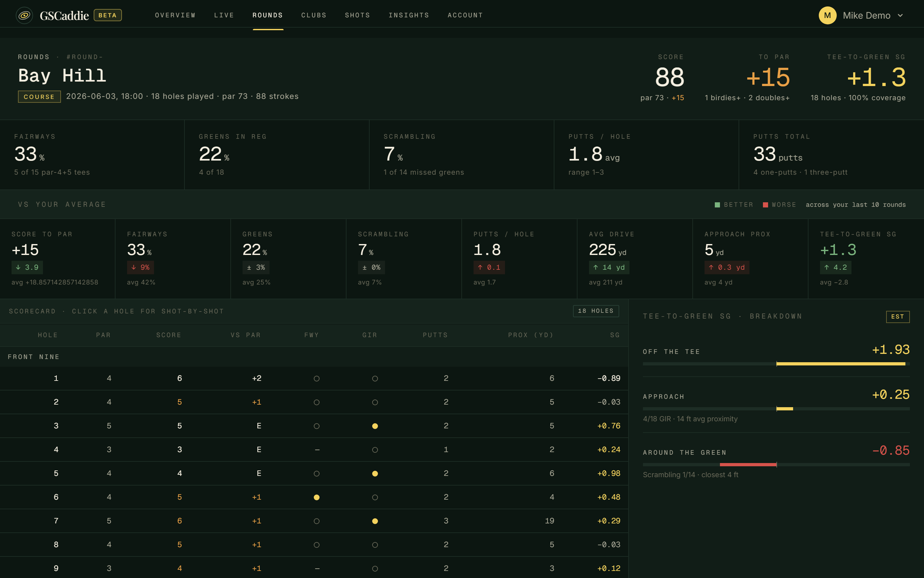Image resolution: width=924 pixels, height=578 pixels.
Task: Click the up 14 yd drive badge
Action: [609, 267]
